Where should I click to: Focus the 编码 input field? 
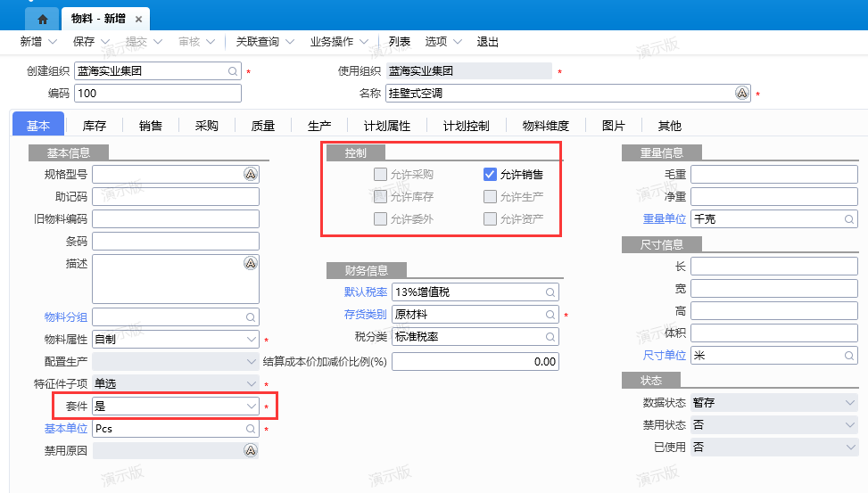(158, 93)
